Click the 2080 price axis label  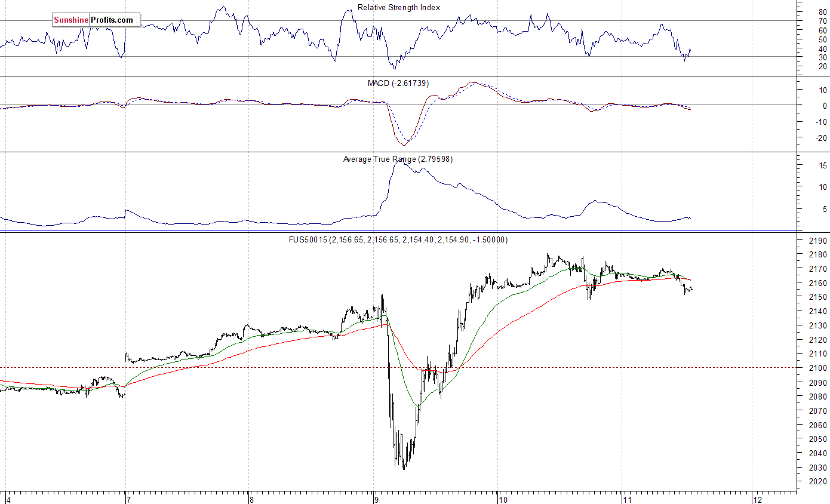coord(819,397)
